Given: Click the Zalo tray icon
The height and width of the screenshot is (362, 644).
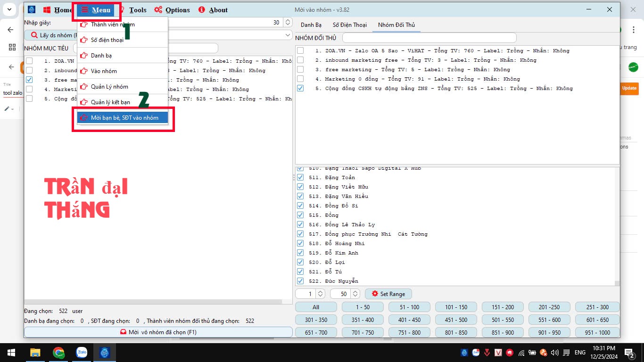Looking at the screenshot, I should (x=476, y=353).
